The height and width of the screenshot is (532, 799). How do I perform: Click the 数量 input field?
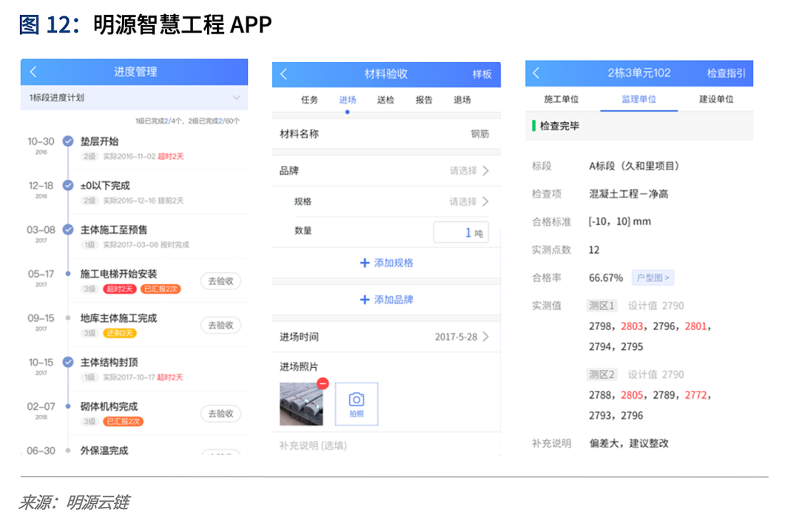click(460, 233)
